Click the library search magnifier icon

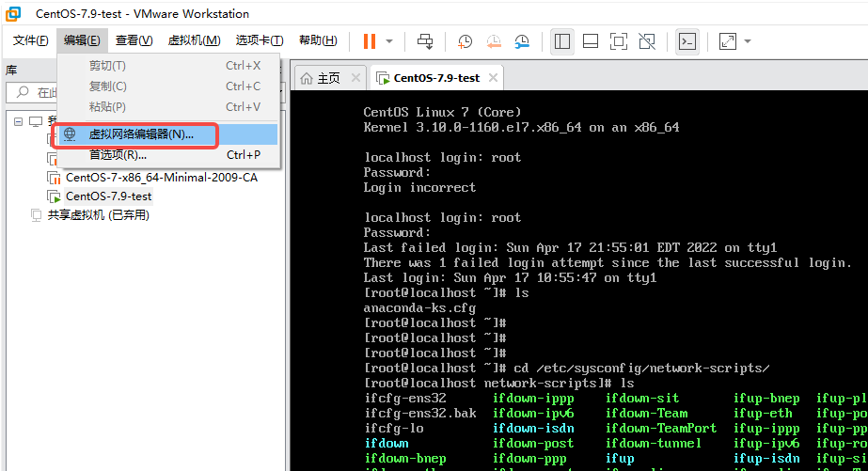tap(23, 92)
